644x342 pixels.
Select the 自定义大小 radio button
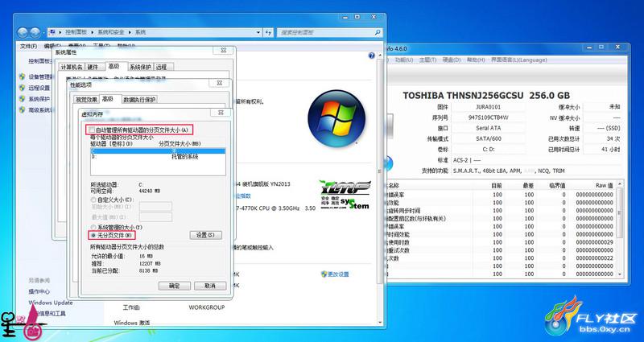pos(93,200)
